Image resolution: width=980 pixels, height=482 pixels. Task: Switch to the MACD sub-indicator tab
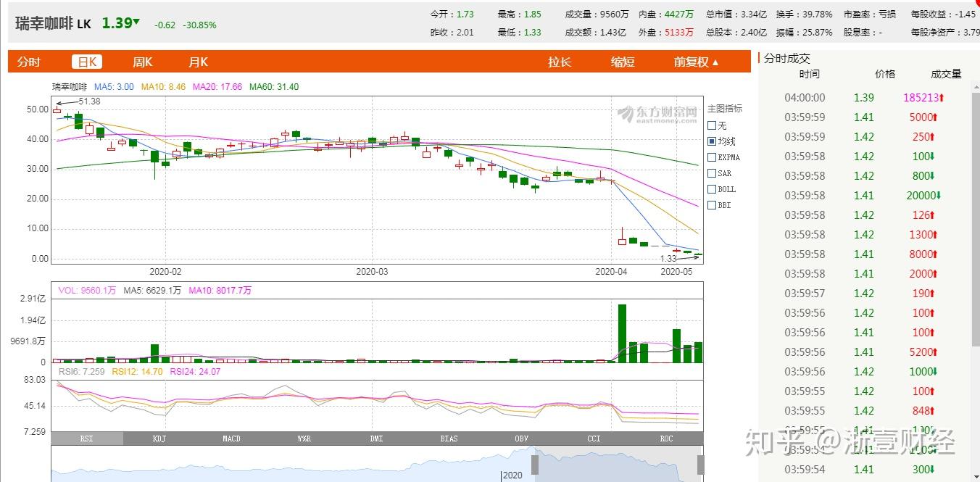tap(231, 439)
